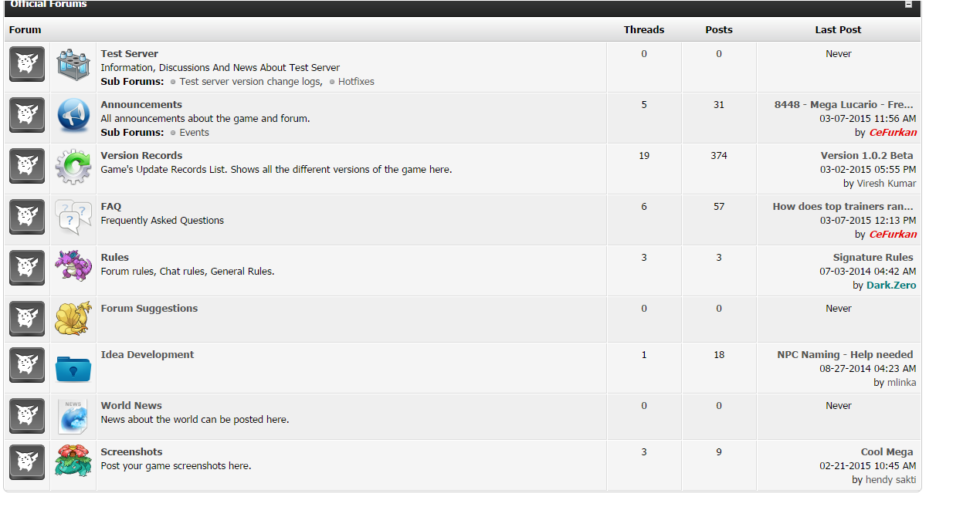
Task: Open the NPC Naming - Help needed thread
Action: pos(845,355)
